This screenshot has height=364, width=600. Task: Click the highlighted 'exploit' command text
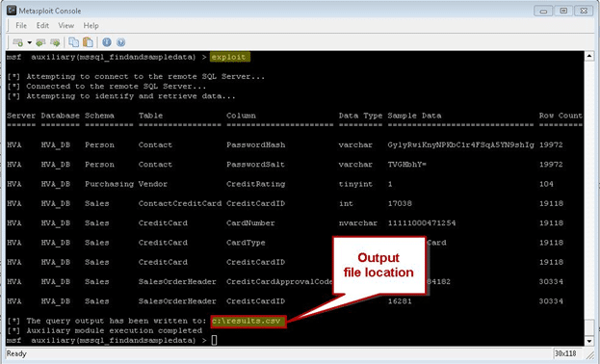point(229,57)
